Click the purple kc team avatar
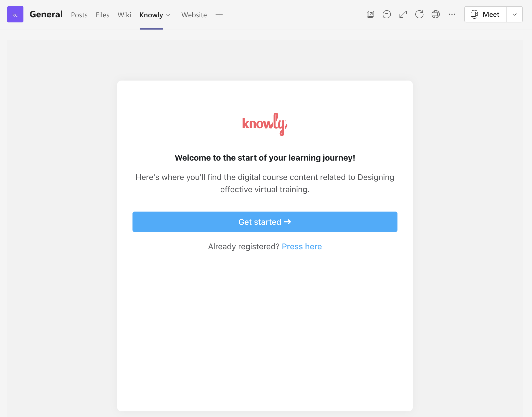532x417 pixels. (15, 15)
